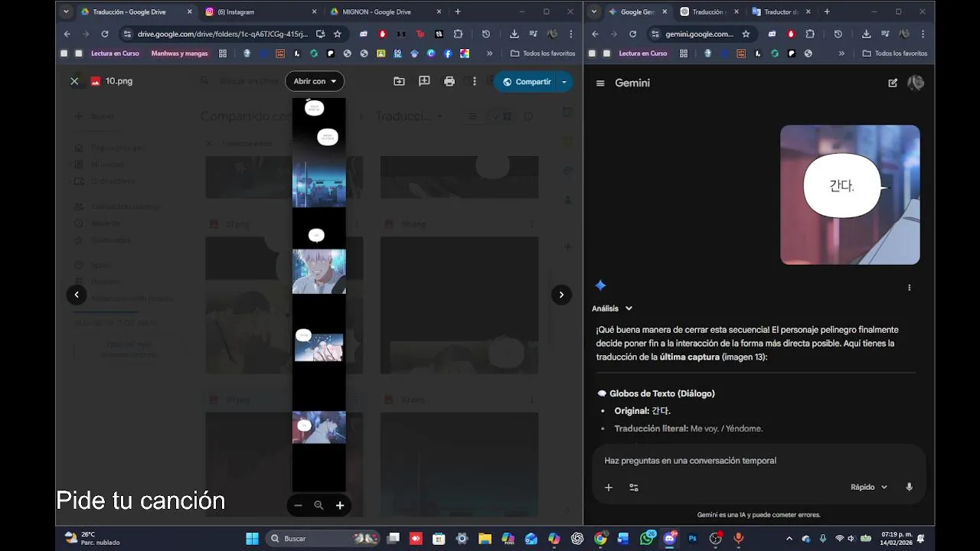Open the 'Abrir con' dropdown

tap(315, 81)
